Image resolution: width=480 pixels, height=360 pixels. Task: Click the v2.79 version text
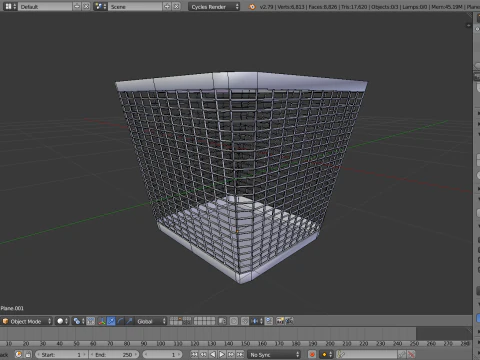[x=266, y=7]
